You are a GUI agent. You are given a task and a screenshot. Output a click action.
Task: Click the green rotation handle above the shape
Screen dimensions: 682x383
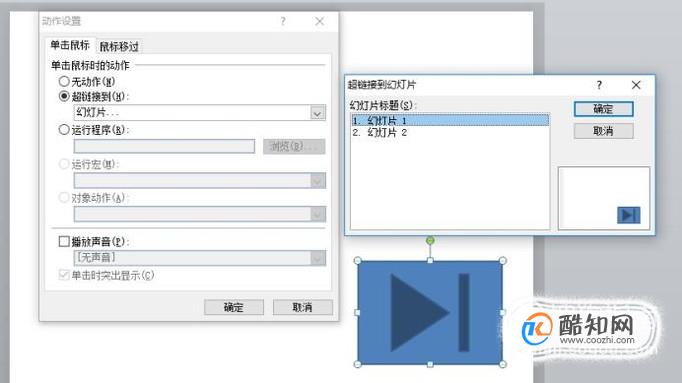pyautogui.click(x=430, y=240)
